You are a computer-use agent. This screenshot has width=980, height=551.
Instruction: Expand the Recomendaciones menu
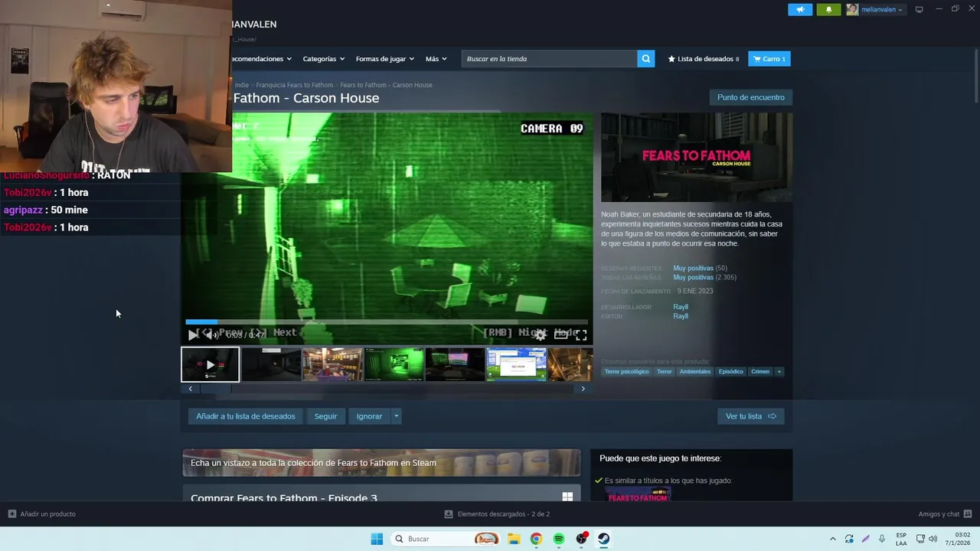coord(261,59)
